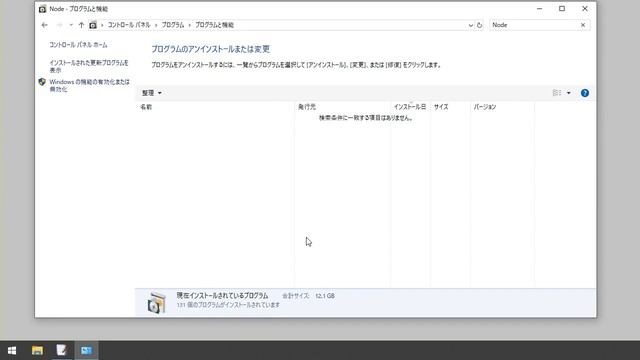Open コントロール パネル ホーム link
640x360 pixels.
[x=78, y=45]
